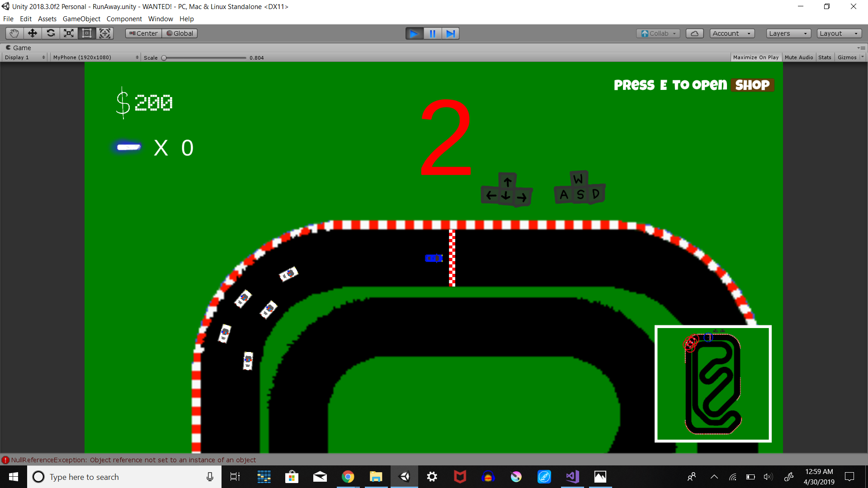Click the Scale slider handle
This screenshot has height=488, width=868.
(x=164, y=58)
